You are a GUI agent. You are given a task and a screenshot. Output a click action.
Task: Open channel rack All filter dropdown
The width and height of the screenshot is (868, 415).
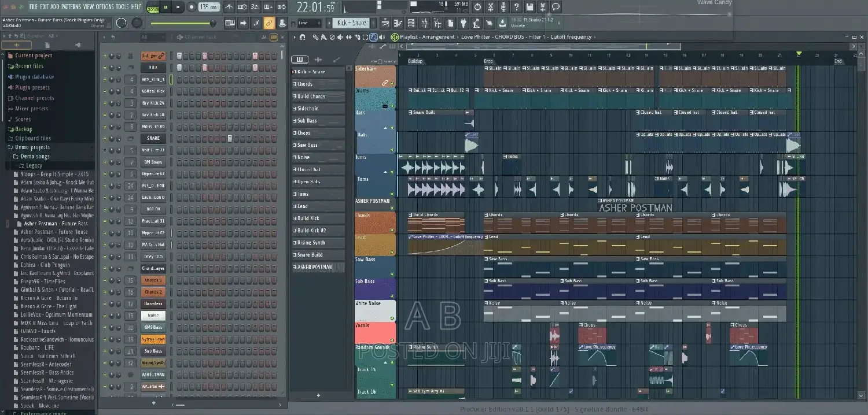click(152, 37)
